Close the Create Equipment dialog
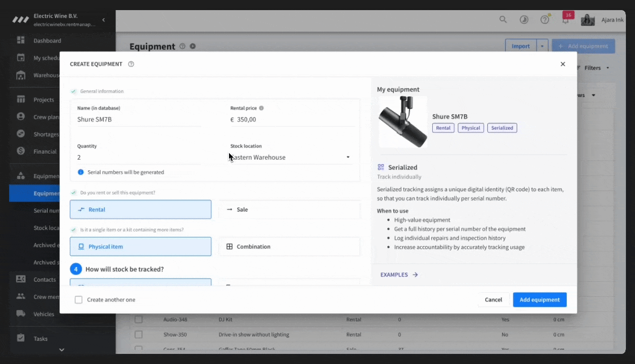This screenshot has width=635, height=364. pos(563,64)
